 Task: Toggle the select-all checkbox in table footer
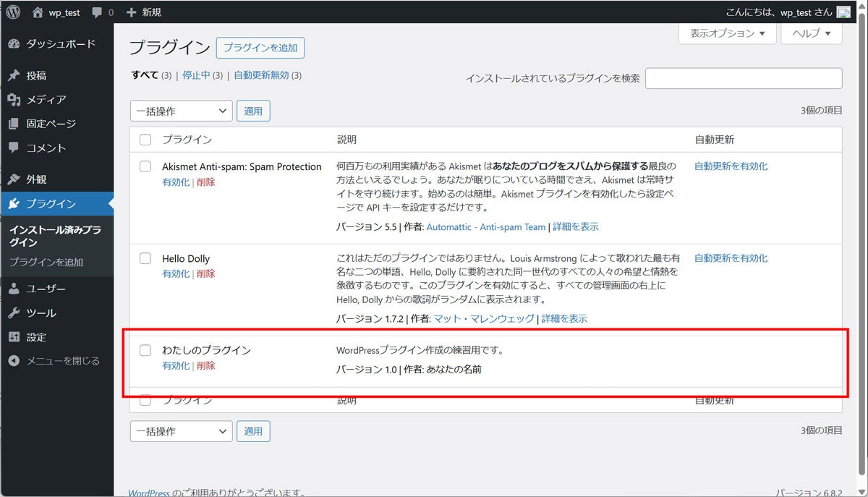click(145, 400)
